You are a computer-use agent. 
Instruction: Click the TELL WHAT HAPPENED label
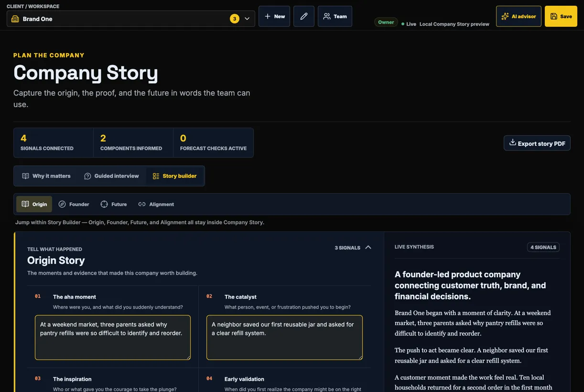click(54, 249)
